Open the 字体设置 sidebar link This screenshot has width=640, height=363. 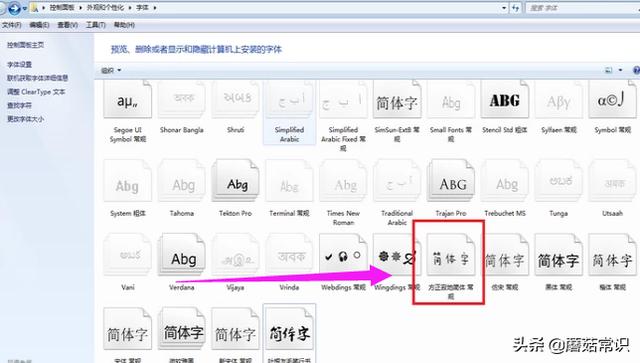coord(19,65)
